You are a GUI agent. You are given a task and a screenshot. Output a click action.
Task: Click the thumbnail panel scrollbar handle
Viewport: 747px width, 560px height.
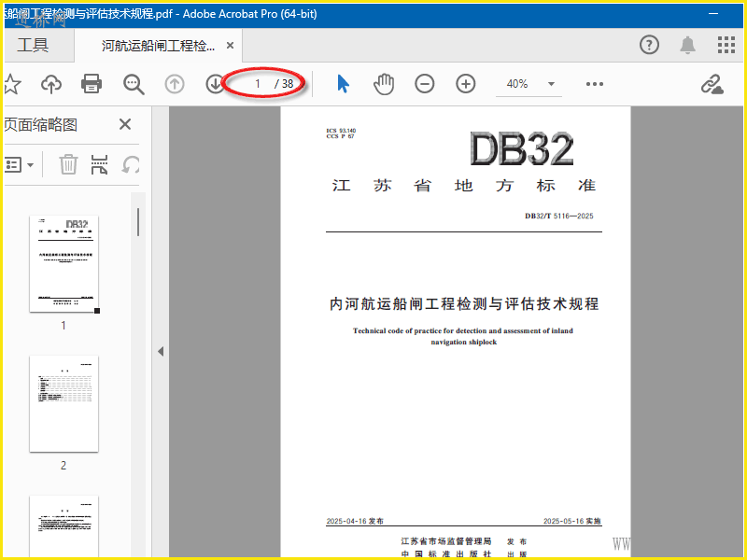click(138, 222)
